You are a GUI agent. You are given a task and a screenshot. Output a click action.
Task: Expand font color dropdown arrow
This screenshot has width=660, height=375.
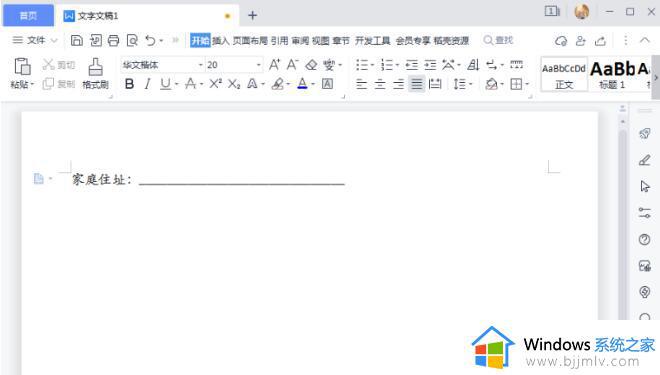point(313,85)
